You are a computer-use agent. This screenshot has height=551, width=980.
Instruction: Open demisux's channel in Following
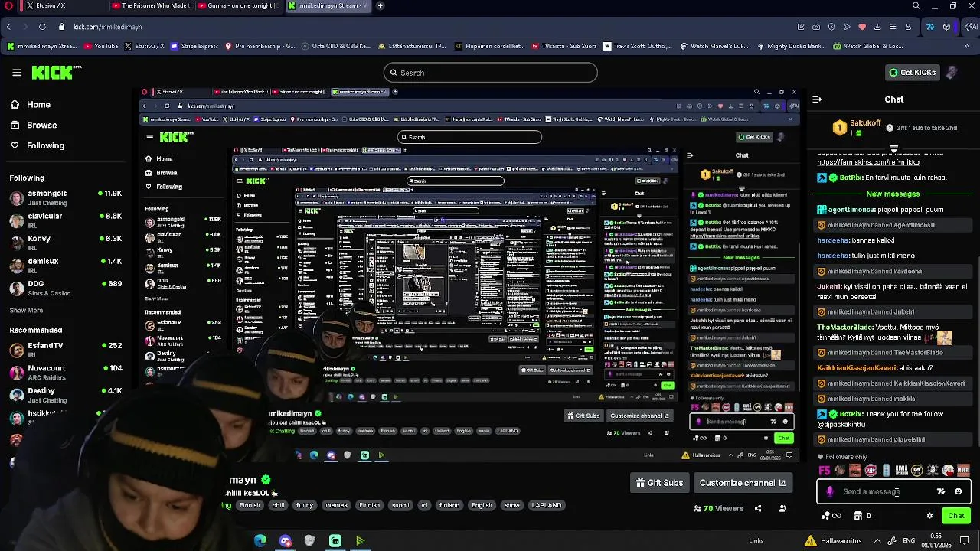pyautogui.click(x=65, y=265)
